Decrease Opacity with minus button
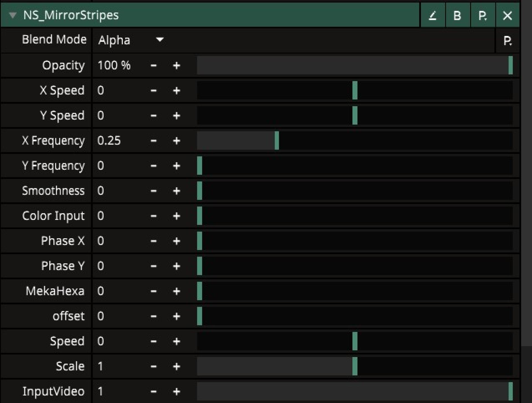Image resolution: width=532 pixels, height=403 pixels. click(x=154, y=66)
